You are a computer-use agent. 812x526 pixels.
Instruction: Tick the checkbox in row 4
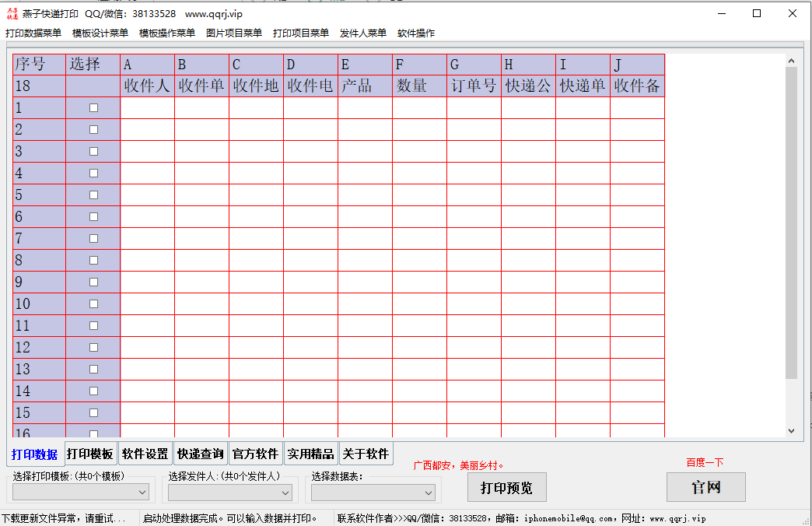coord(94,173)
